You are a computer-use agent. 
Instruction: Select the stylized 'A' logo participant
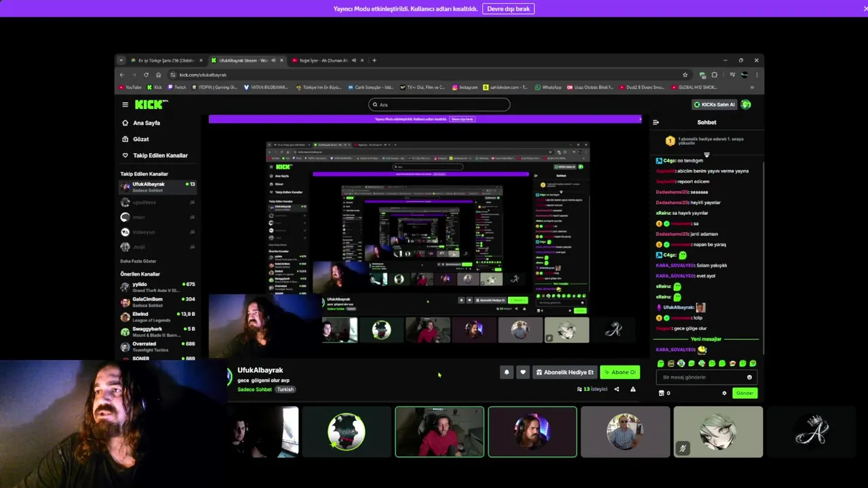click(x=811, y=432)
